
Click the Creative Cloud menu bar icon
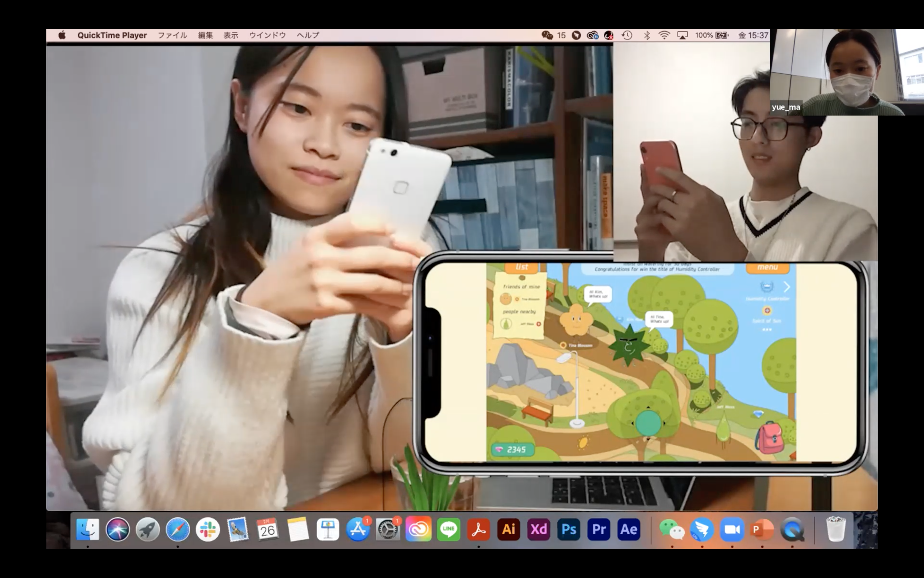(x=592, y=35)
